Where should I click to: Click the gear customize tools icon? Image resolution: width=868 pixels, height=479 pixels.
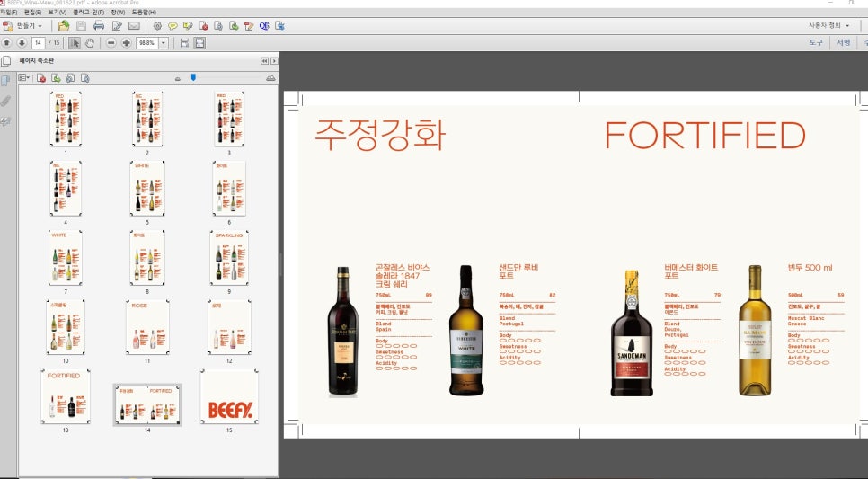[x=158, y=26]
